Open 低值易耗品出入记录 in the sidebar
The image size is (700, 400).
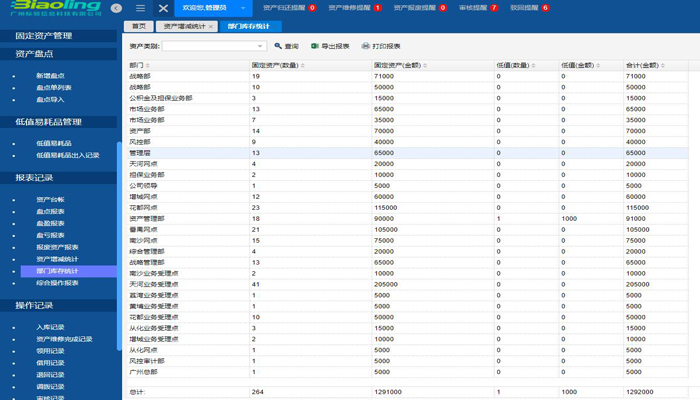pyautogui.click(x=68, y=155)
